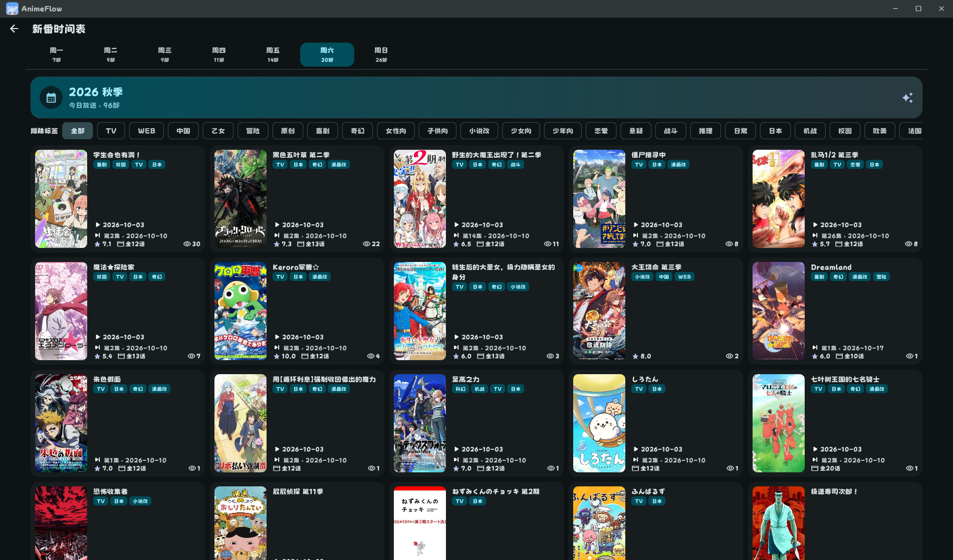Image resolution: width=953 pixels, height=560 pixels.
Task: Toggle the 小说改 exclusion tag chip
Action: click(480, 131)
